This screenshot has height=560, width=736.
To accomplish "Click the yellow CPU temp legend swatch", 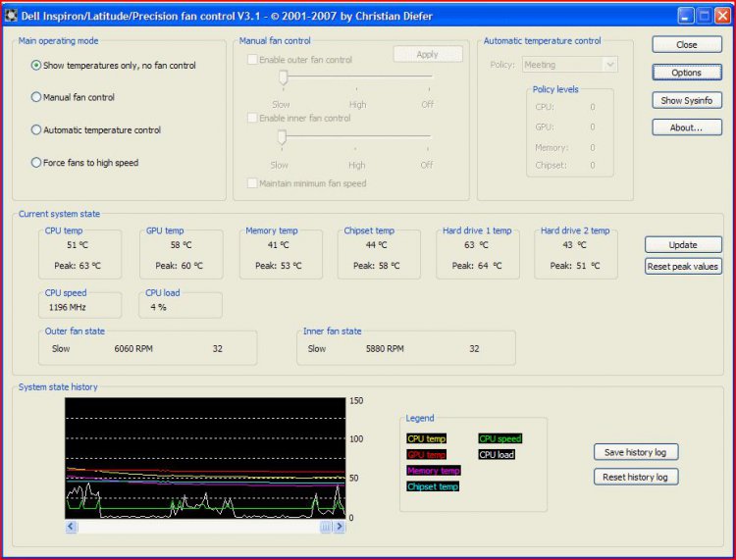I will click(x=426, y=438).
